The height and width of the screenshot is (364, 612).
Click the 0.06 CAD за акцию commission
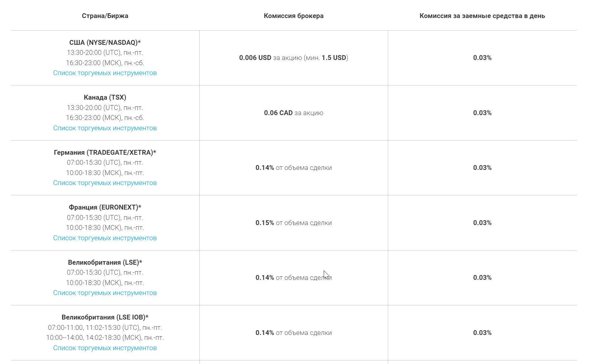[293, 113]
